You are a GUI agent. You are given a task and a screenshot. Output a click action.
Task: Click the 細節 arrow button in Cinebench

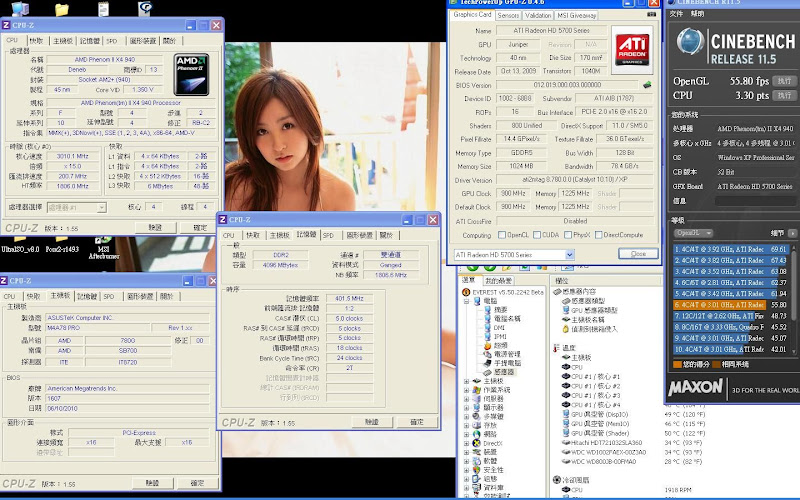792,233
